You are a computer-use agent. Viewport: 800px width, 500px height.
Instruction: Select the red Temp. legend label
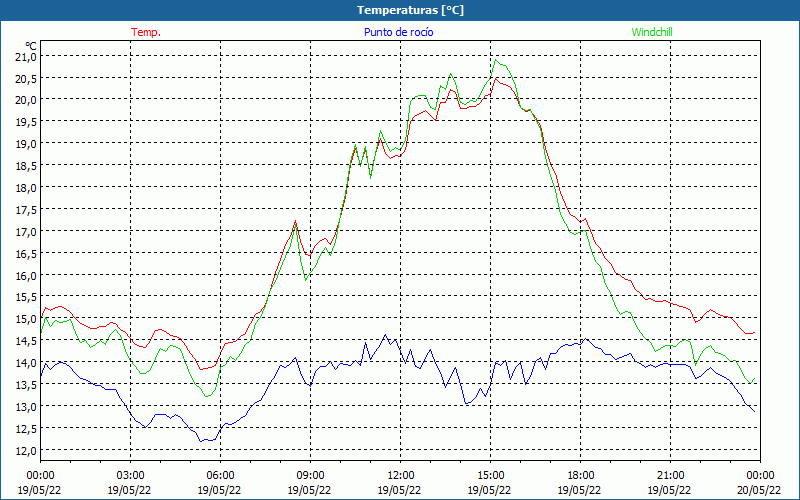[146, 32]
